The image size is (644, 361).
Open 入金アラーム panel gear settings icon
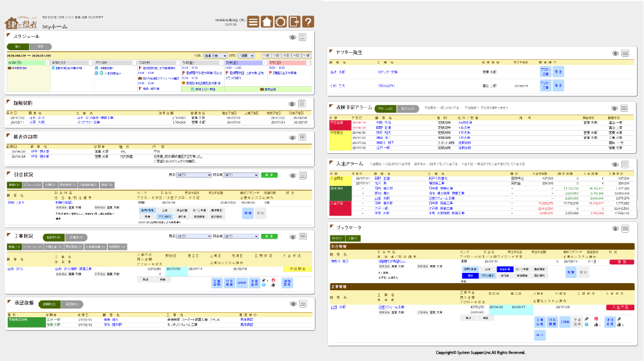615,165
